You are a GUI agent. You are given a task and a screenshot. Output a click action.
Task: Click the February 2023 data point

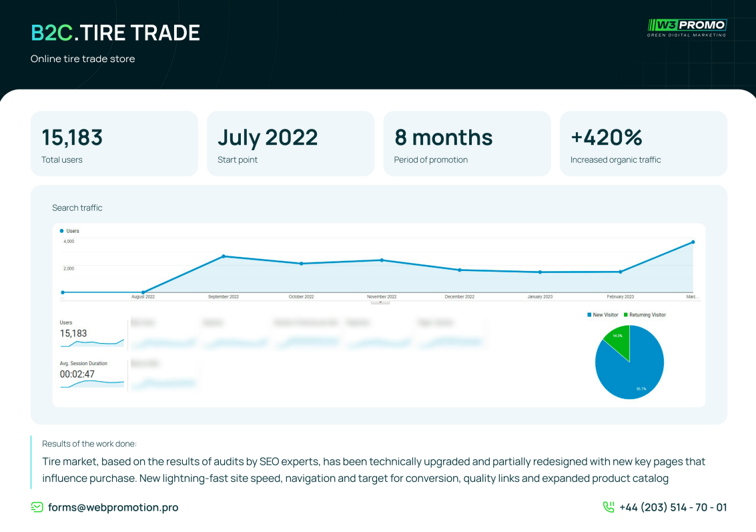coord(621,272)
